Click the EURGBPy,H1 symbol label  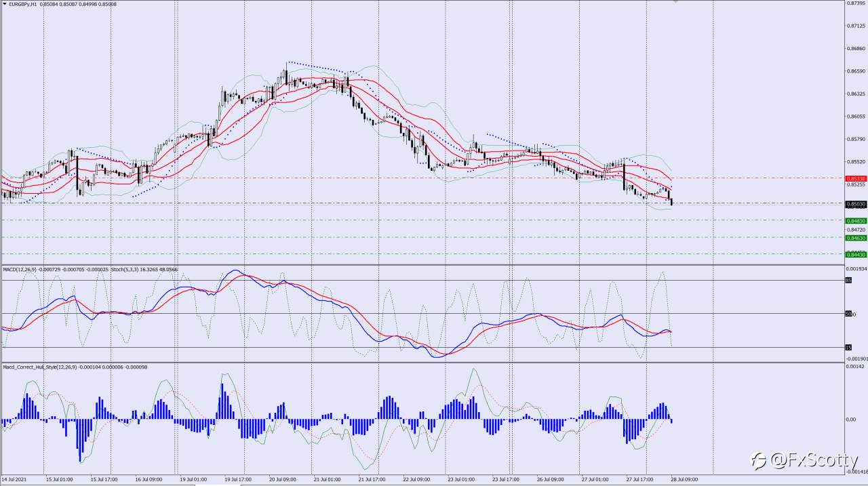pyautogui.click(x=22, y=4)
